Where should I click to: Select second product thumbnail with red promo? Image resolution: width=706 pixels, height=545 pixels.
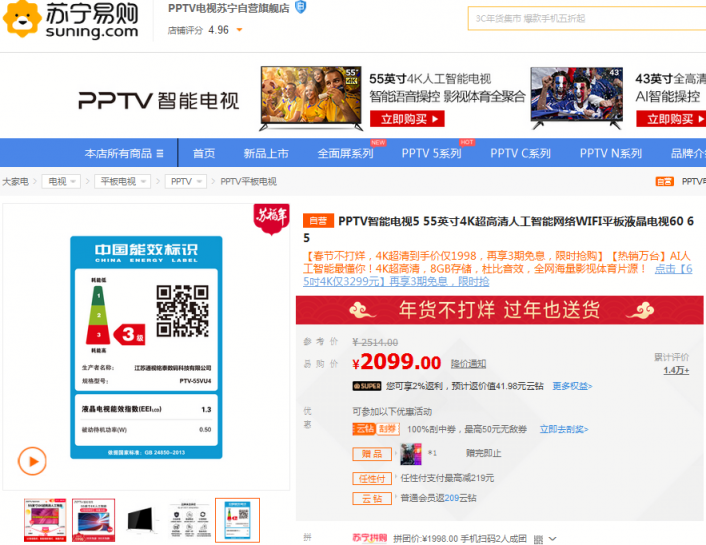coord(94,520)
